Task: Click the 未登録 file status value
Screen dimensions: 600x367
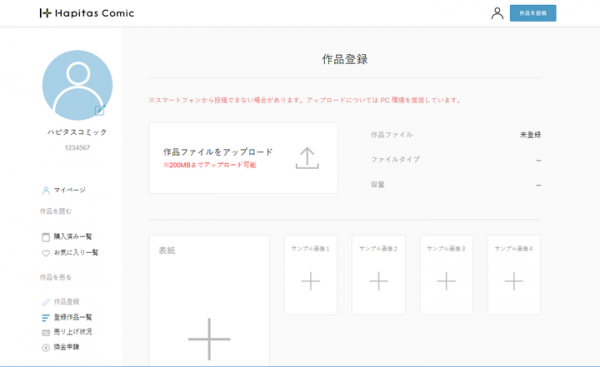Action: coord(530,135)
